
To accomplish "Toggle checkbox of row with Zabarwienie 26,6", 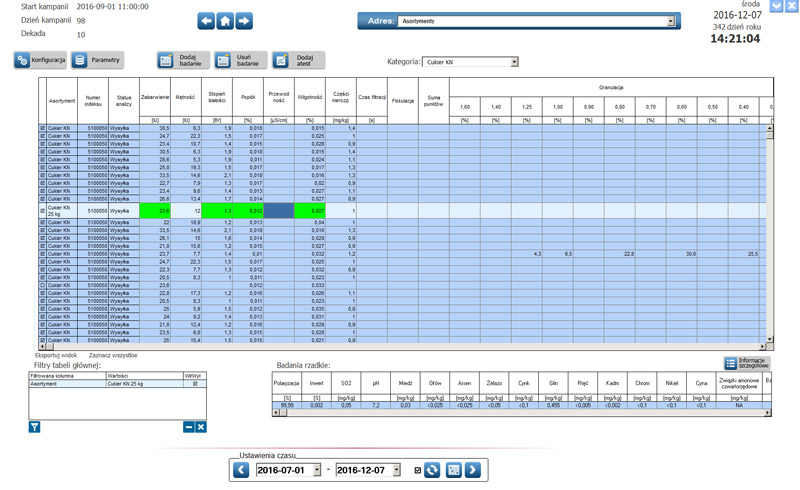I will click(x=42, y=199).
